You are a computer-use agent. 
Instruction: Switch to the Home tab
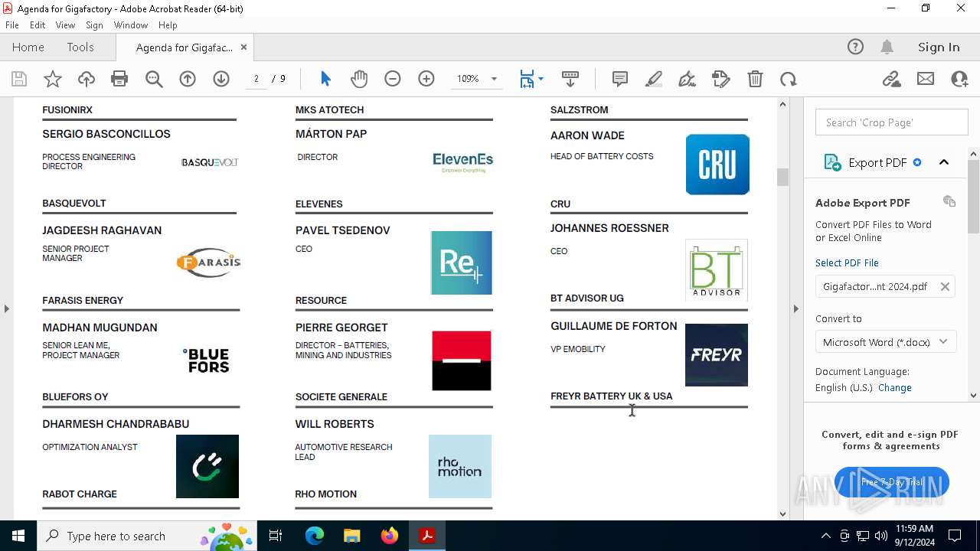pos(28,47)
